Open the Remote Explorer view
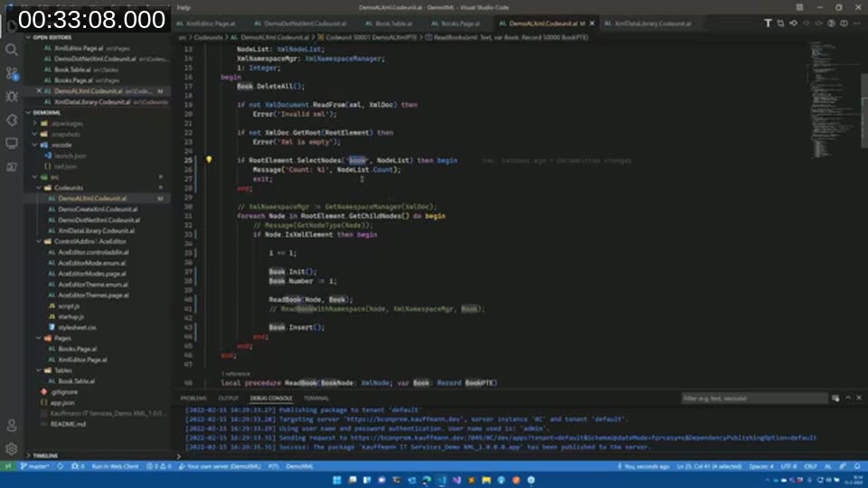 pyautogui.click(x=11, y=144)
